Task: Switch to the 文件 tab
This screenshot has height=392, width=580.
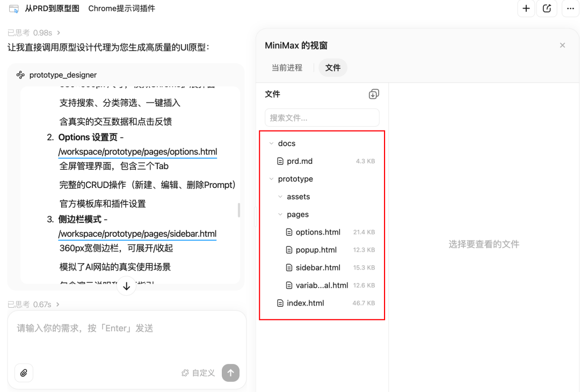Action: pos(332,68)
